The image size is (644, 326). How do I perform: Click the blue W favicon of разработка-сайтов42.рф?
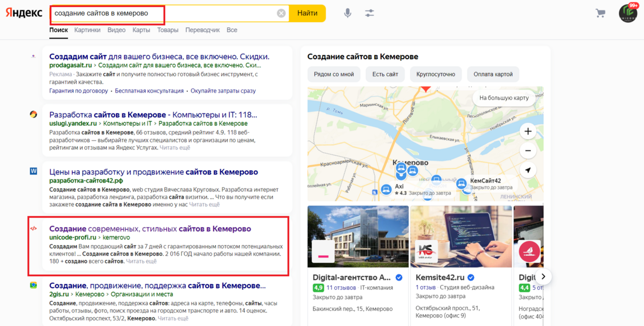33,171
